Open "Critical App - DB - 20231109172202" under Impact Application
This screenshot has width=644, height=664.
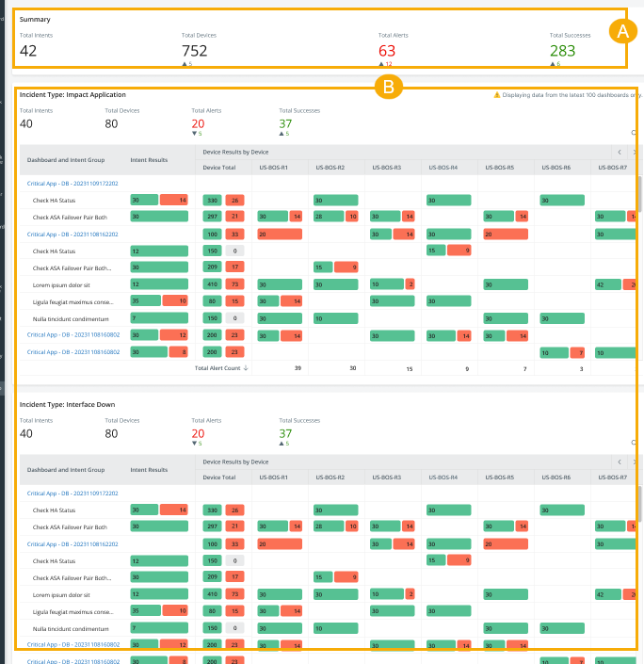[x=72, y=184]
